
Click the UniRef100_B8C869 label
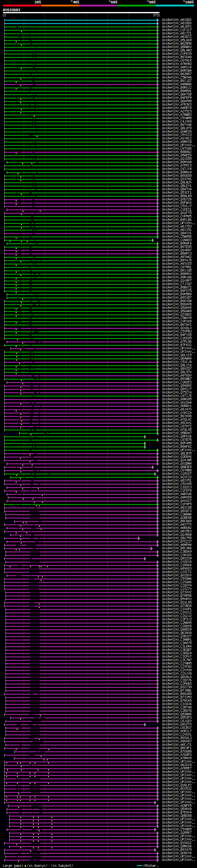pos(177,521)
